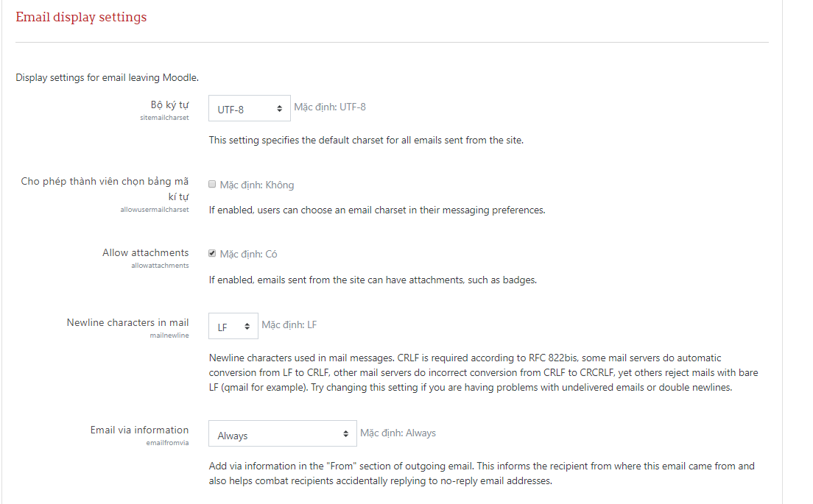Expand the Newline characters LF dropdown

(x=233, y=327)
